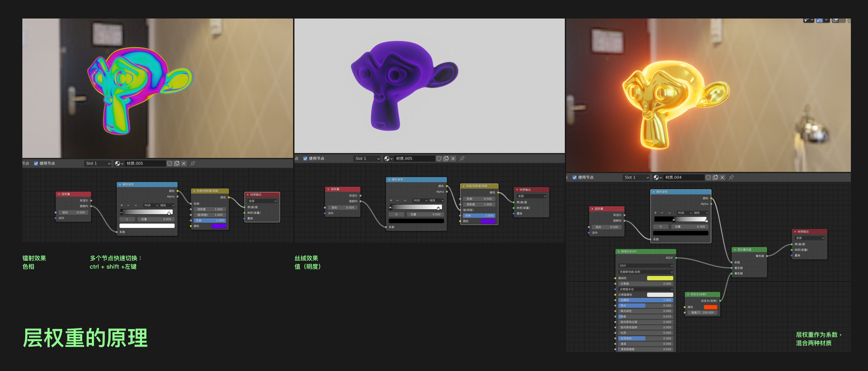This screenshot has height=371, width=868.
Task: Add color stop plus in 材质.004 color ramp
Action: click(x=655, y=213)
